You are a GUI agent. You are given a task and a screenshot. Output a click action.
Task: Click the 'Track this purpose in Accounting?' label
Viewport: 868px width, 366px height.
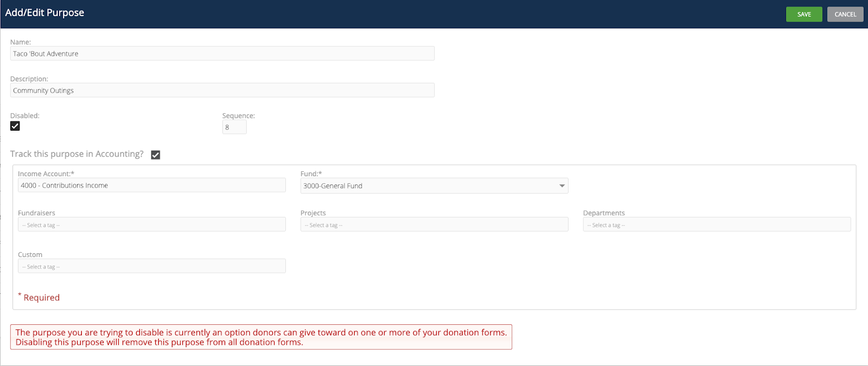pyautogui.click(x=77, y=154)
